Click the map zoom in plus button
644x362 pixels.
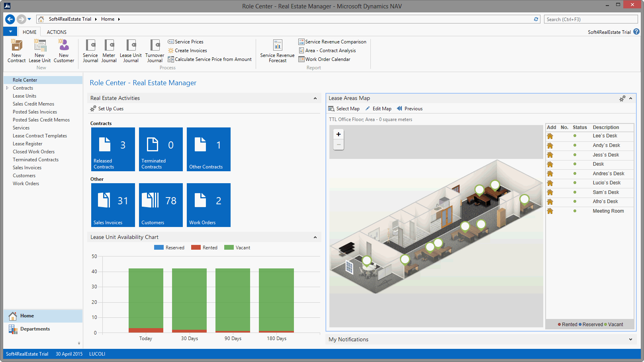point(339,134)
